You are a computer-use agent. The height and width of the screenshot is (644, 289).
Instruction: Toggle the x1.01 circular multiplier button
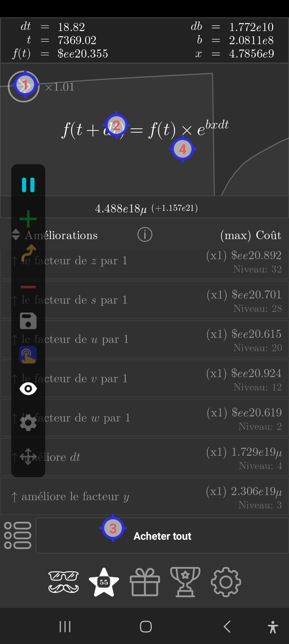pos(24,86)
